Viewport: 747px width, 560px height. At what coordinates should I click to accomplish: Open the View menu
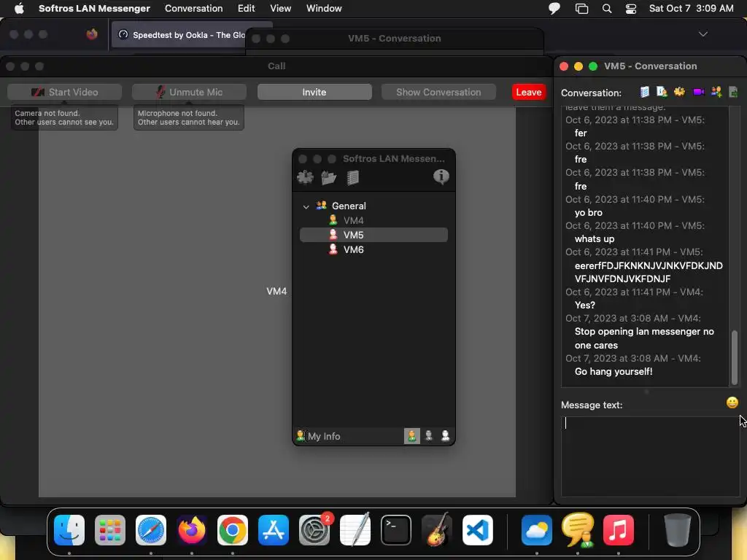280,8
